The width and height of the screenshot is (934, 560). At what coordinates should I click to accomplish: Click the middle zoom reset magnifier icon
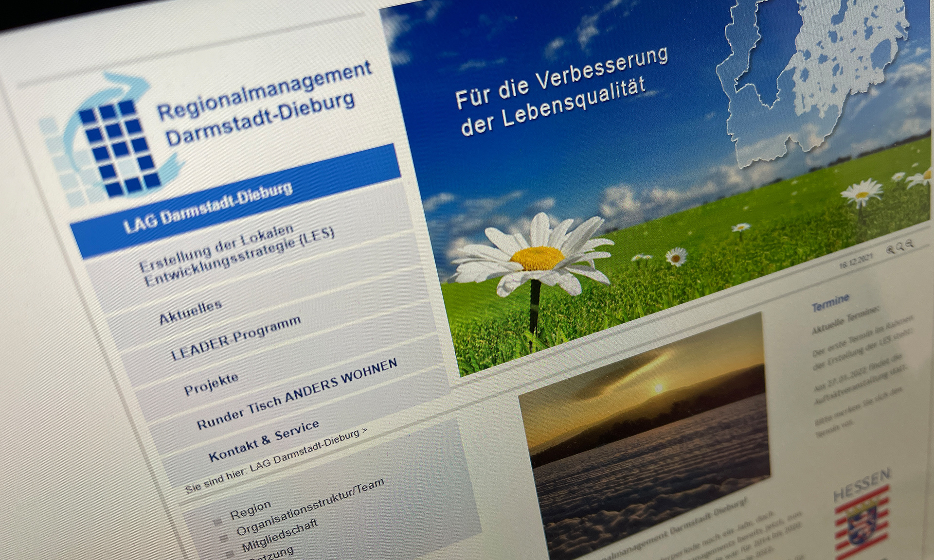click(899, 247)
